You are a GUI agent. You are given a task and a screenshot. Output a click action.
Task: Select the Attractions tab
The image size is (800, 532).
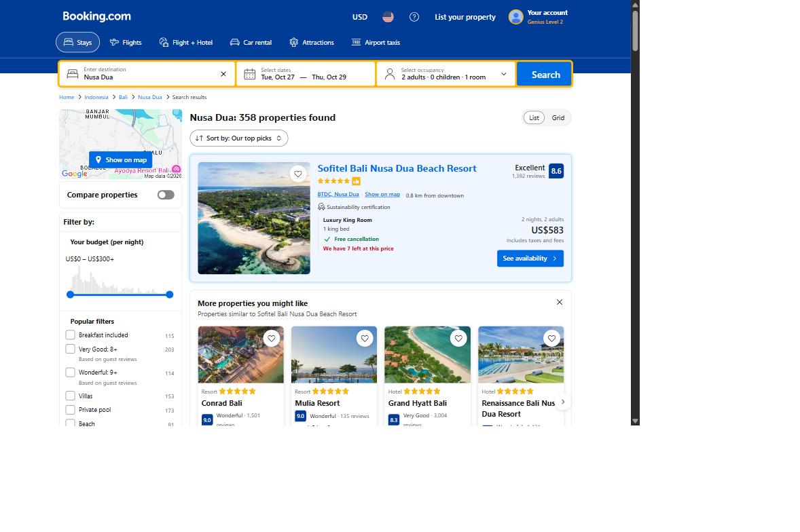tap(311, 42)
